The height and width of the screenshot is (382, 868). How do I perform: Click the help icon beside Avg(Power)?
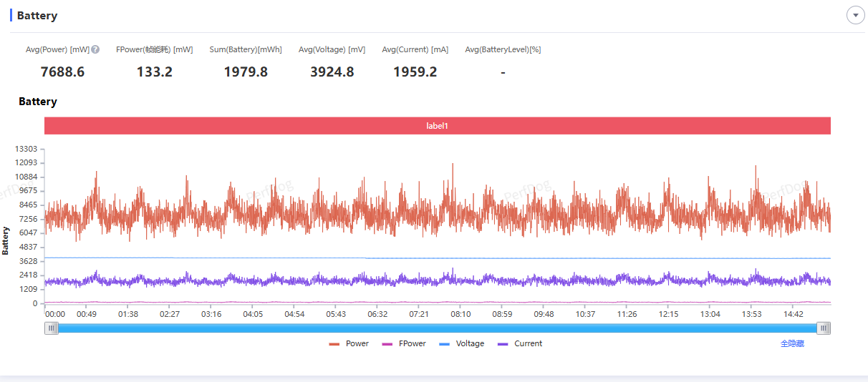[95, 50]
